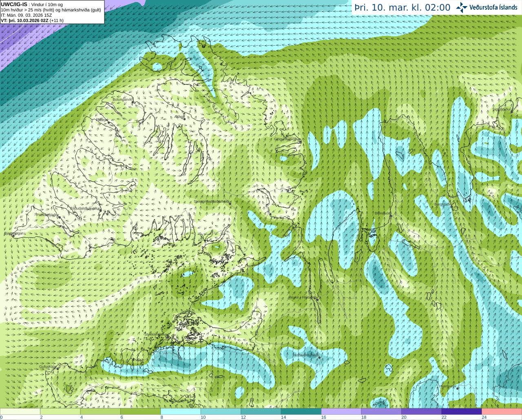Click the Steingrímsfjarðarheiði station label
This screenshot has height=420, width=522.
coord(212,201)
